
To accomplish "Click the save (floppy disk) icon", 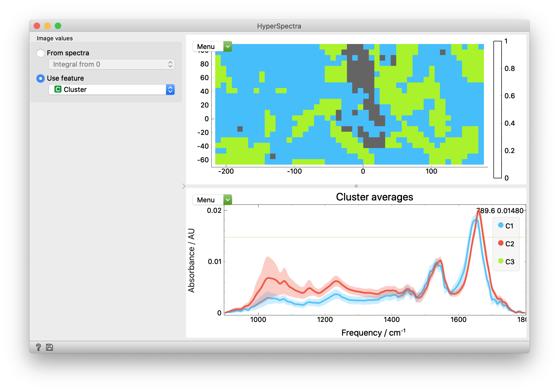I will pos(49,347).
